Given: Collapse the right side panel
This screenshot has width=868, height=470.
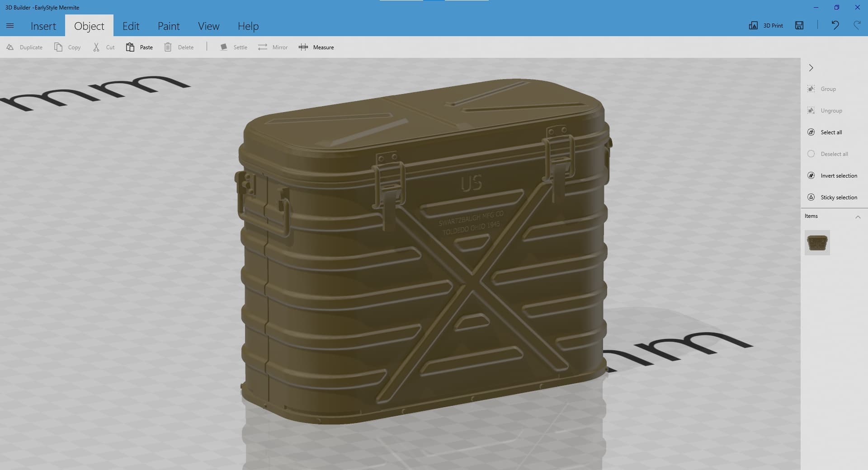Looking at the screenshot, I should point(811,68).
